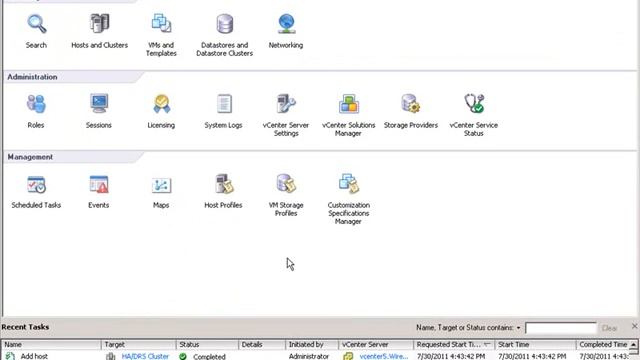
Task: Open the vcenter5 server link
Action: [384, 356]
